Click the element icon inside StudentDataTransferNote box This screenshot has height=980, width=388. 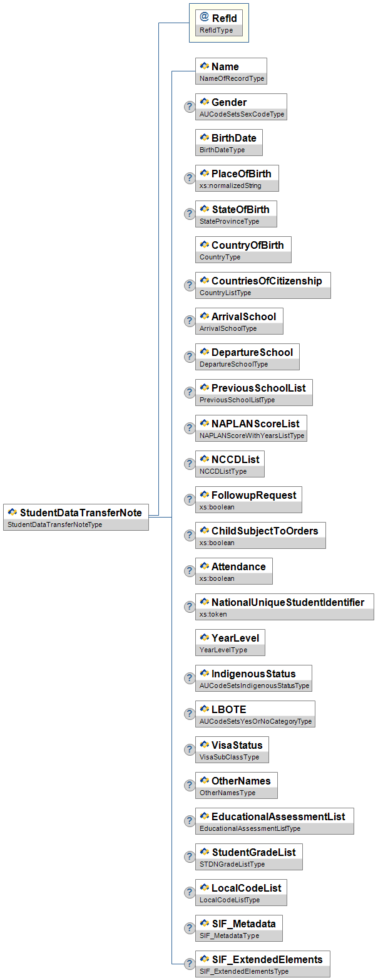click(x=13, y=513)
